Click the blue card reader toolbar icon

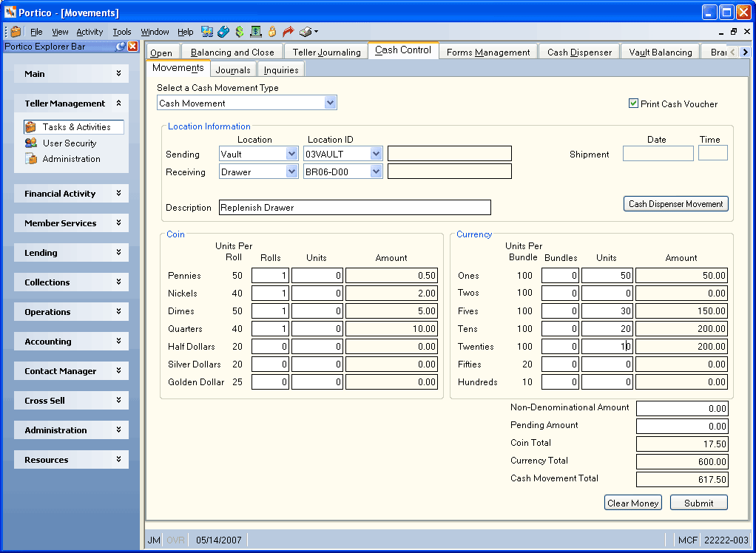223,32
